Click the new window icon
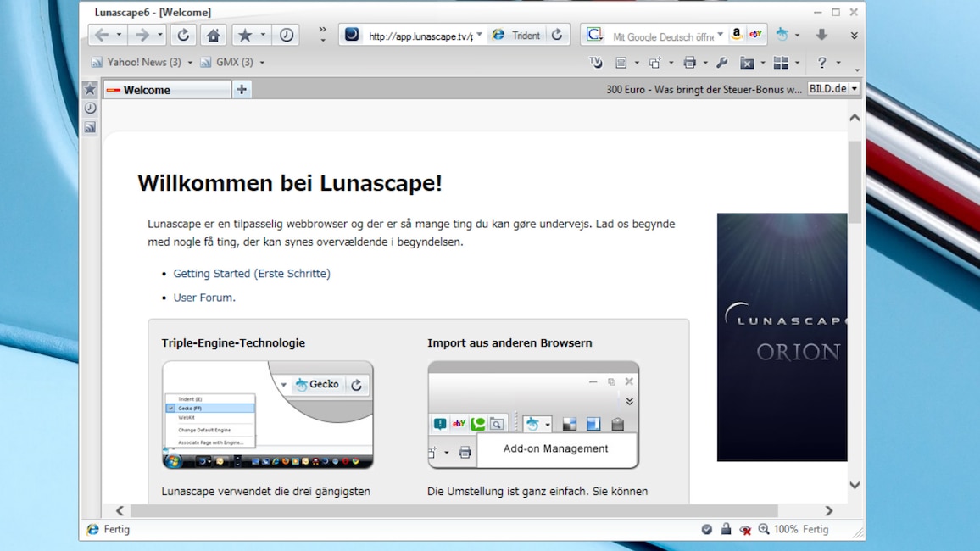The width and height of the screenshot is (980, 551). tap(655, 63)
